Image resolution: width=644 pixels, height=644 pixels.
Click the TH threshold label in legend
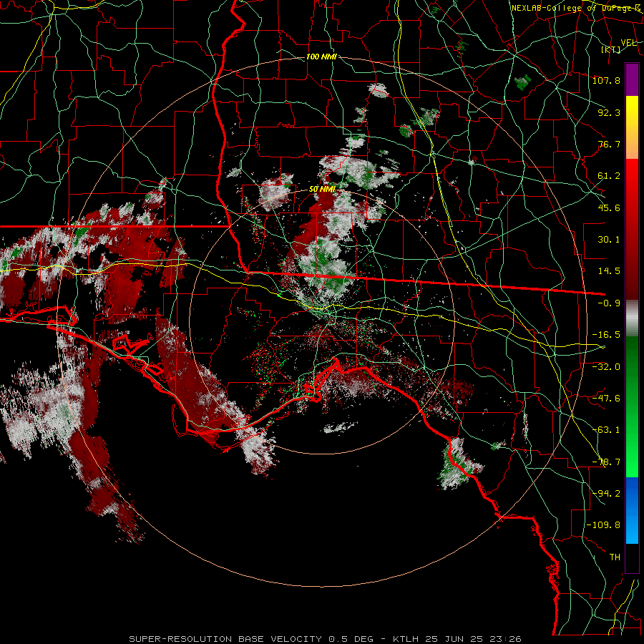(615, 557)
